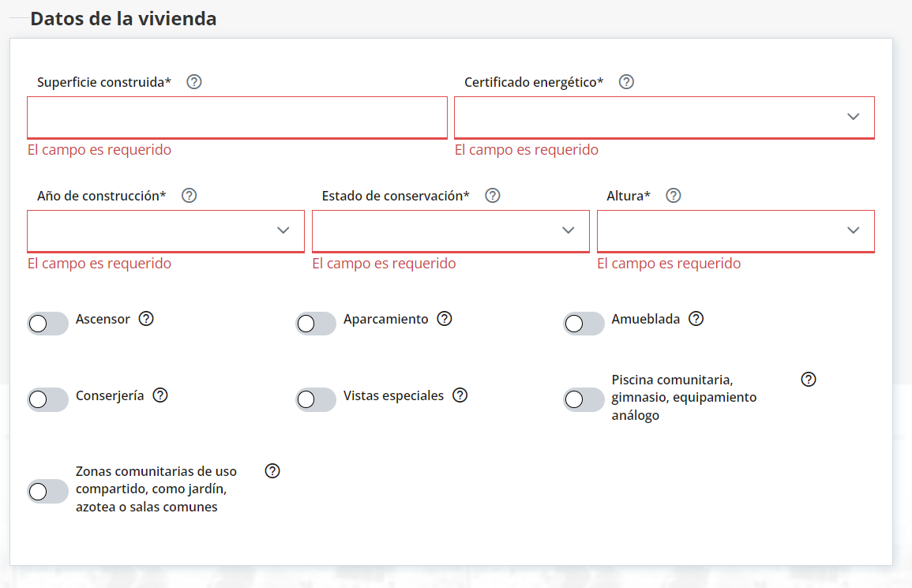View help for Estado de conservación

tap(492, 195)
